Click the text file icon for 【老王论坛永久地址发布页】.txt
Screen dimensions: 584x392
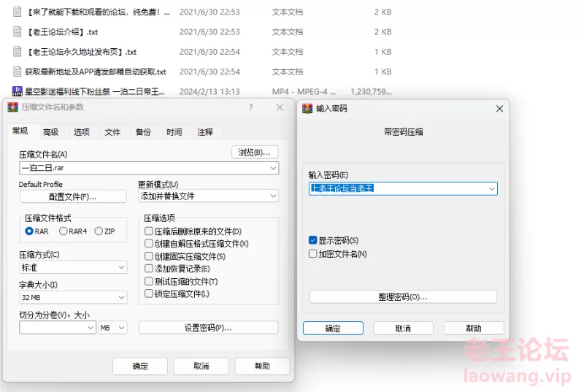[17, 51]
